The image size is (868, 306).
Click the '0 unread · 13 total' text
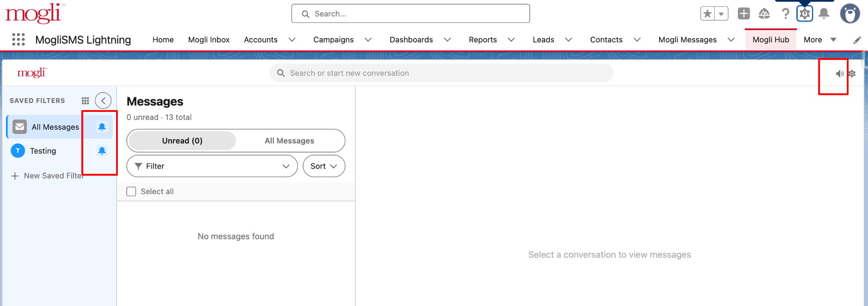click(x=159, y=117)
